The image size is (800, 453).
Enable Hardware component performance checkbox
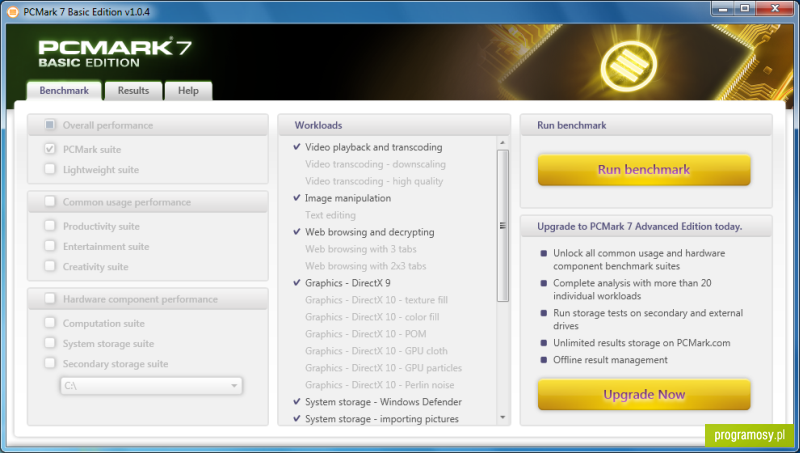pos(49,298)
